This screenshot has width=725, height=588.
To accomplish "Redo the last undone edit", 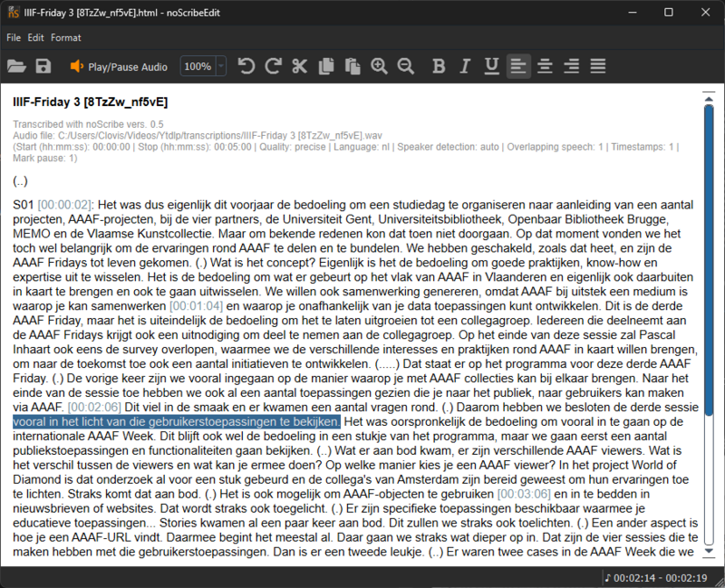I will point(273,65).
